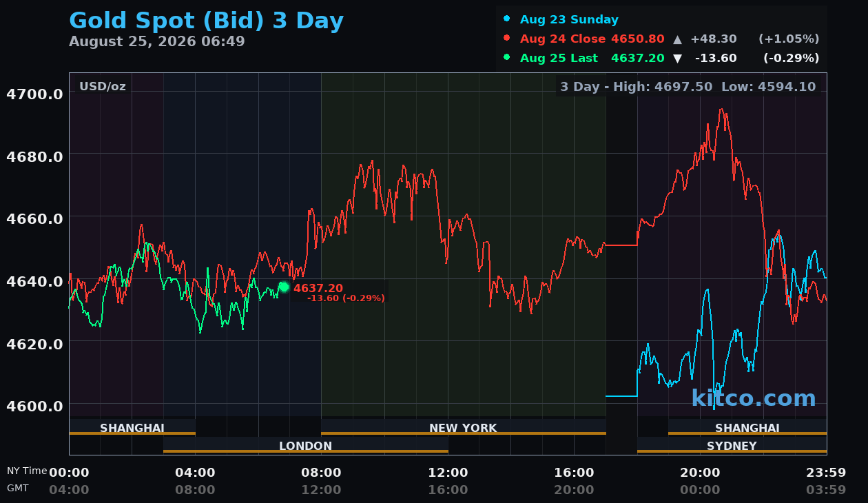The height and width of the screenshot is (503, 868).
Task: Click the blue Aug 23 Sunday legend dot
Action: [507, 19]
